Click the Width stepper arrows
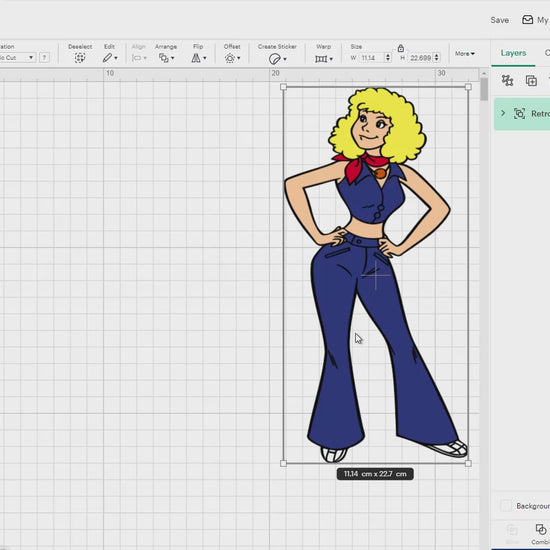550x550 pixels. [x=388, y=58]
